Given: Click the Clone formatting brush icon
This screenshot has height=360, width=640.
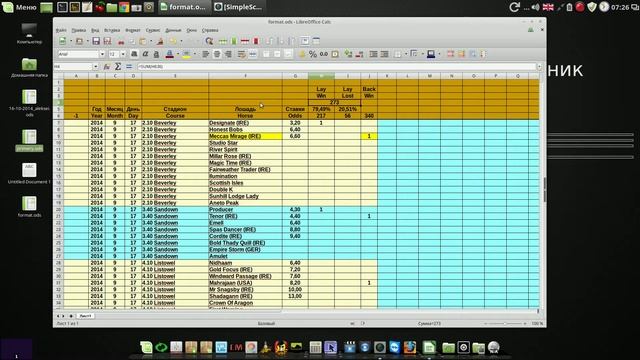Looking at the screenshot, I should click(x=160, y=41).
